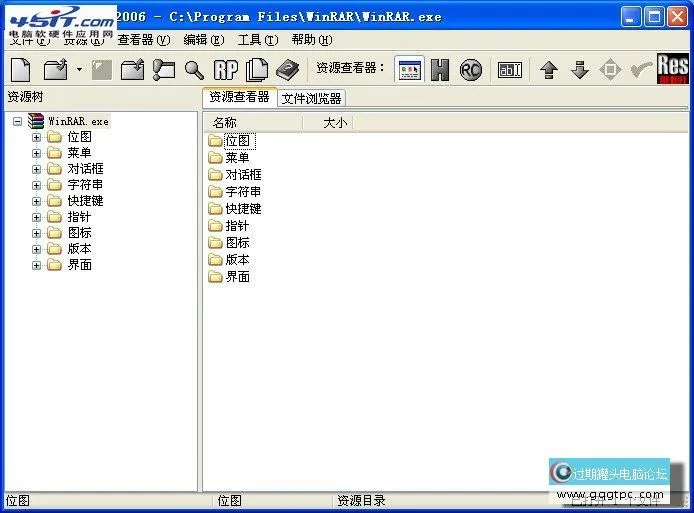The height and width of the screenshot is (513, 694).
Task: Click the Save As folder-arrow icon
Action: tap(133, 69)
